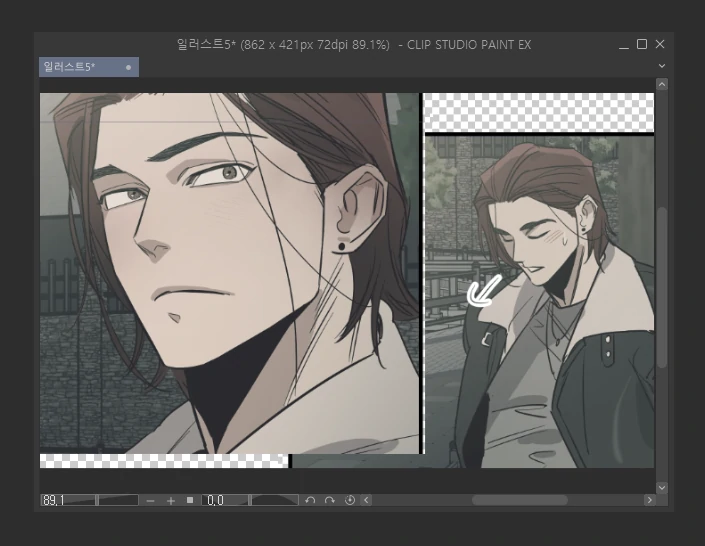This screenshot has width=705, height=546.
Task: Click the vertical scrollbar down arrow
Action: coord(662,488)
